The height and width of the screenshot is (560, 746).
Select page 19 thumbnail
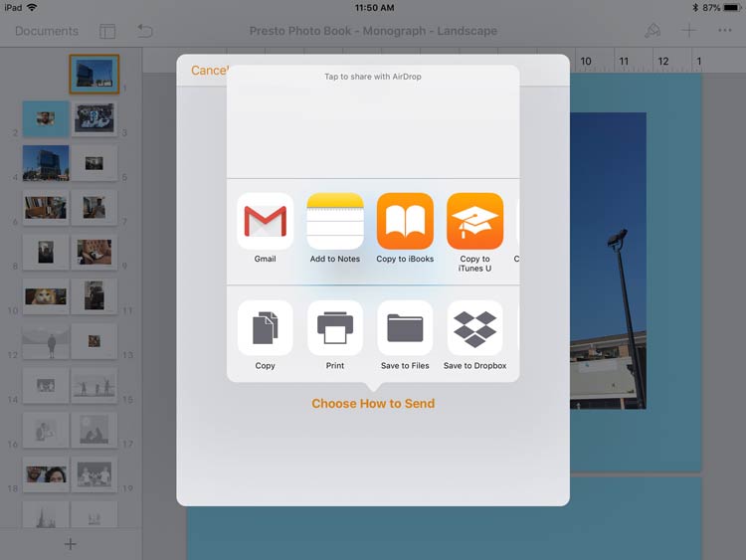pyautogui.click(x=94, y=474)
